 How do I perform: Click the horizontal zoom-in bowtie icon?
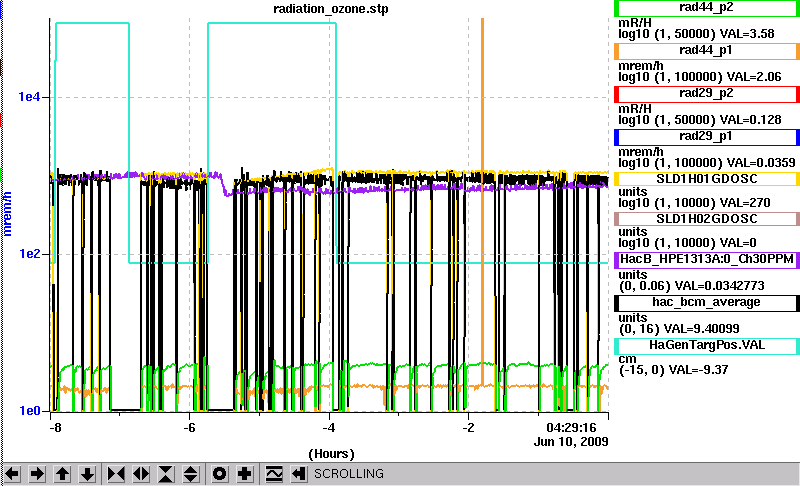(x=116, y=474)
